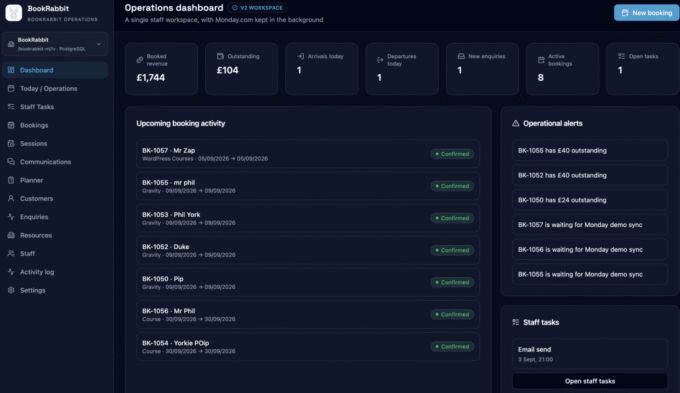This screenshot has width=680, height=393.
Task: Click the Active bookings calendar icon
Action: [541, 60]
